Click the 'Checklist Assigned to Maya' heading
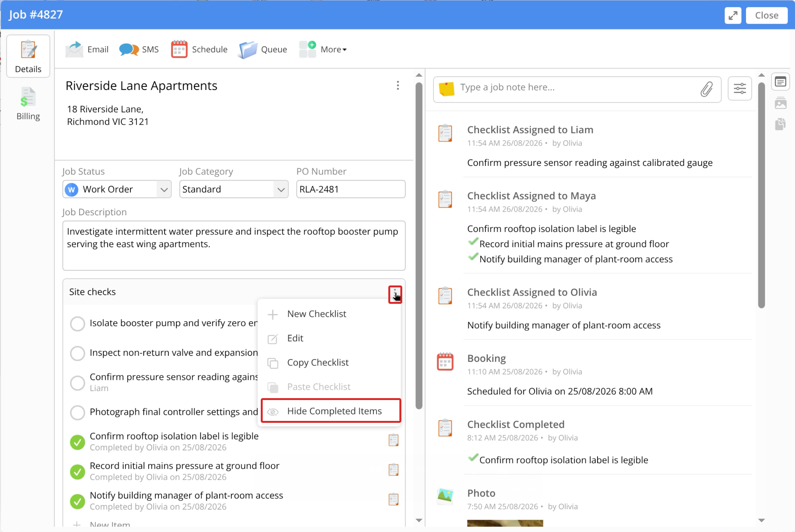Viewport: 795px width, 532px height. (531, 196)
